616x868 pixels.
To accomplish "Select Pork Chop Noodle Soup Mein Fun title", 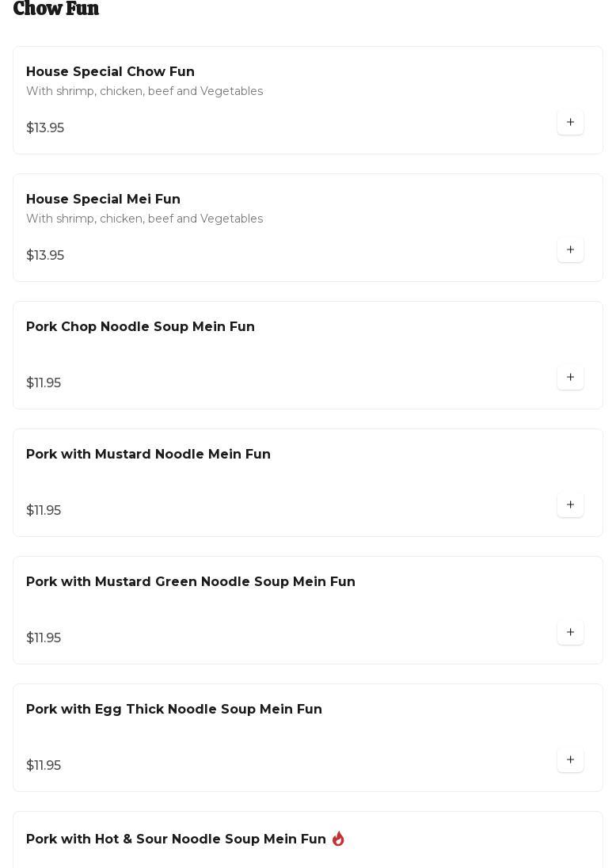I will [x=140, y=327].
